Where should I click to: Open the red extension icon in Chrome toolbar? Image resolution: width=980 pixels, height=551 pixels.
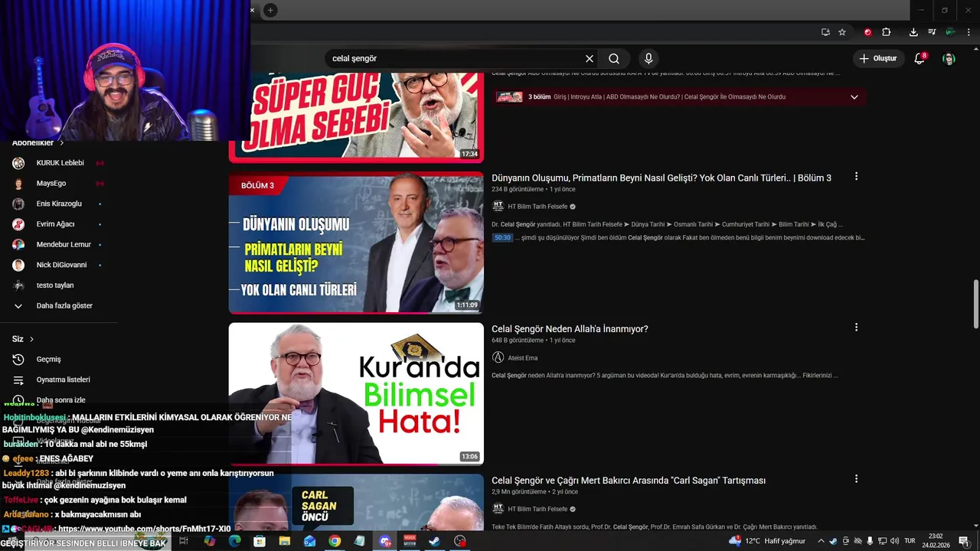(x=867, y=32)
